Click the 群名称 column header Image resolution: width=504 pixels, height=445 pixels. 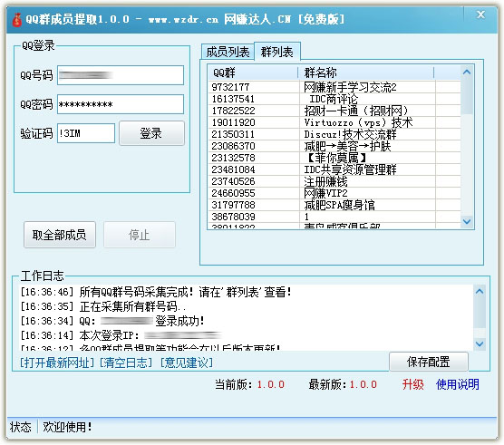point(366,73)
